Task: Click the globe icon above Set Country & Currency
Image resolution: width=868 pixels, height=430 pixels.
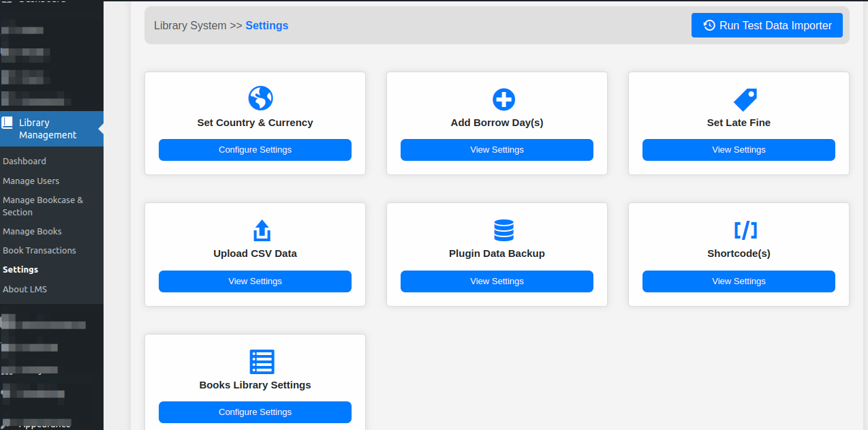Action: (x=260, y=99)
